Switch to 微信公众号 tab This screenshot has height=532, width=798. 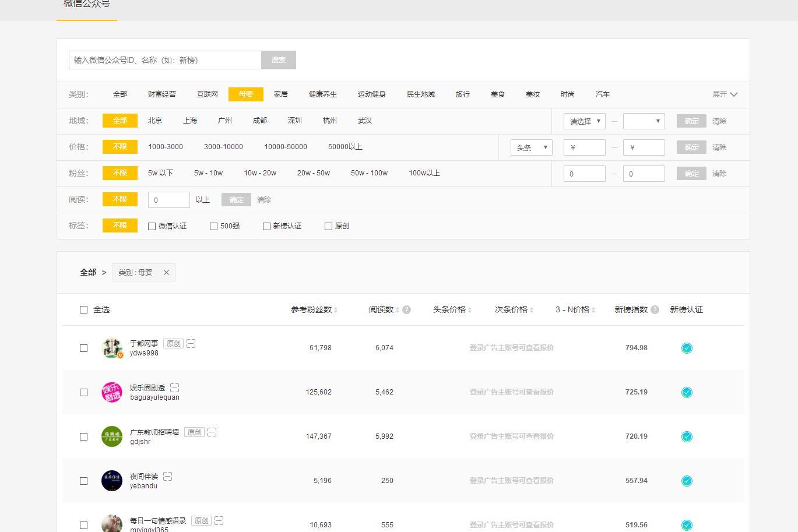tap(87, 5)
